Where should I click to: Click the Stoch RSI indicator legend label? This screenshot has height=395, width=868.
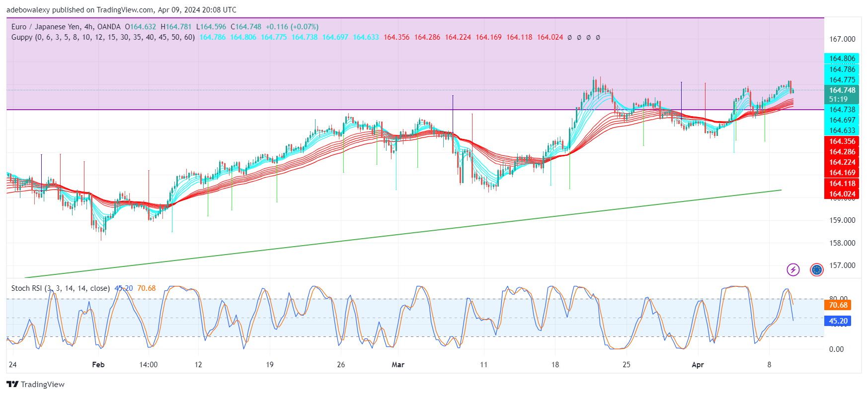coord(60,288)
